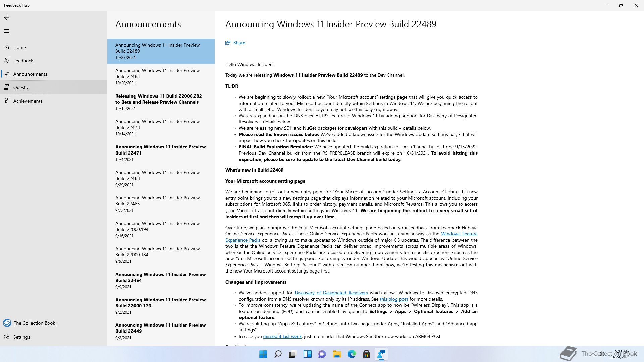Click The Collection Book profile avatar
Screen dimensions: 644x362
point(7,323)
